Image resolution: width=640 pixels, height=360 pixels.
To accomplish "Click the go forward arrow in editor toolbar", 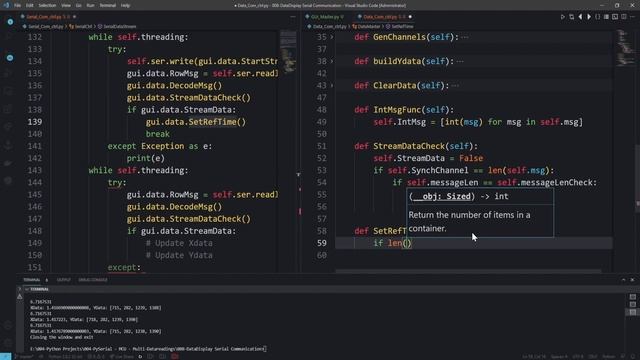I will click(x=589, y=17).
